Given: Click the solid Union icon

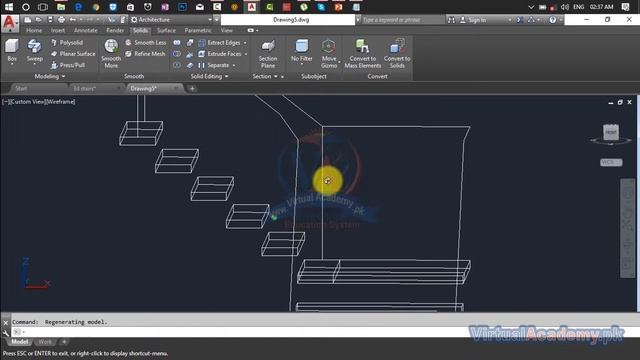Looking at the screenshot, I should 177,42.
